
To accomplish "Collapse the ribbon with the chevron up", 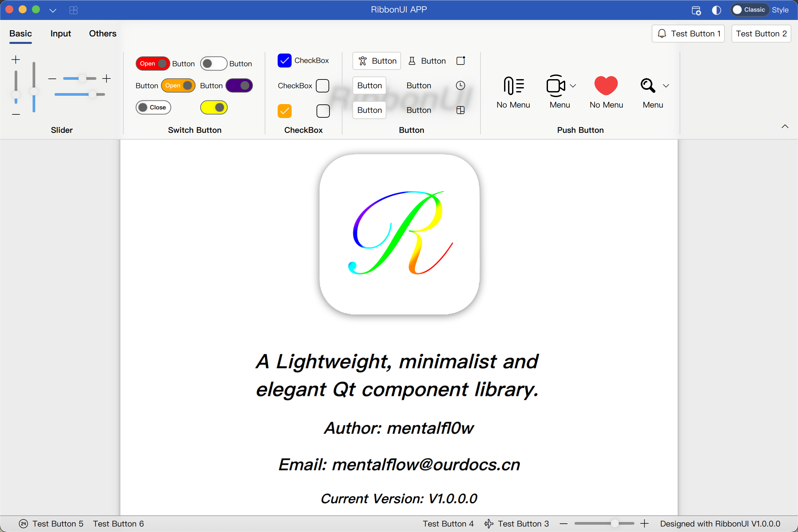I will click(785, 127).
